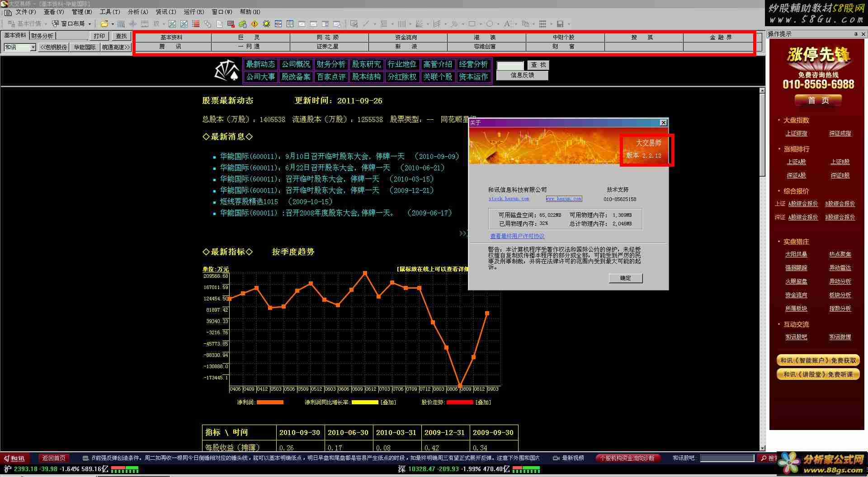The width and height of the screenshot is (868, 477).
Task: Open the 最新动态 section link
Action: point(260,64)
